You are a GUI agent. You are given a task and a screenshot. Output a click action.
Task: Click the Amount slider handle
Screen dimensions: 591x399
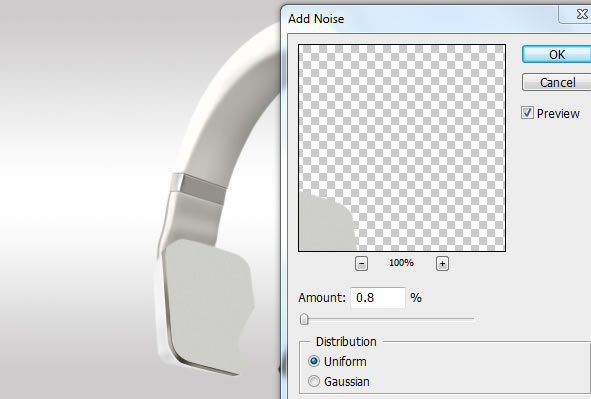click(x=304, y=319)
